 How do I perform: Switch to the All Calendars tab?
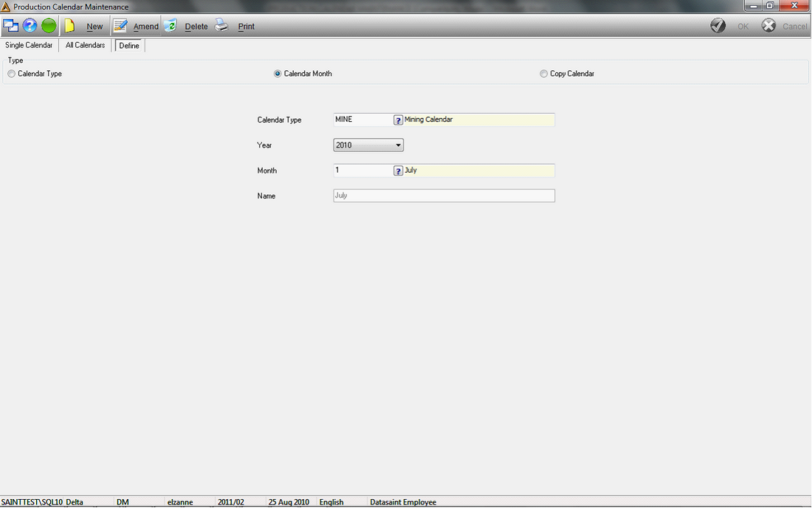click(x=85, y=45)
